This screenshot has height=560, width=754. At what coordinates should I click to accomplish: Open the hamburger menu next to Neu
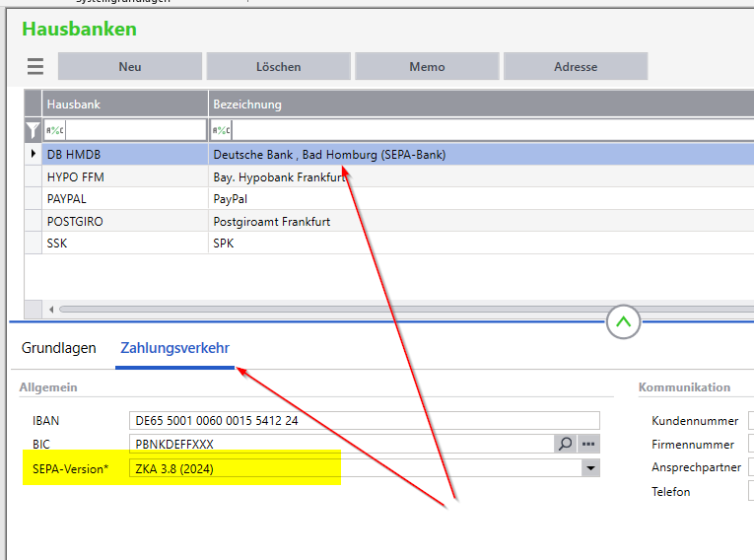(35, 66)
